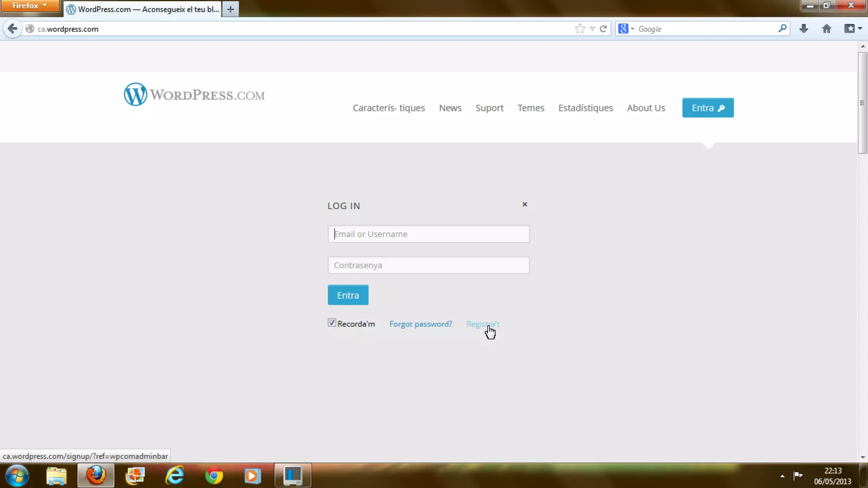This screenshot has height=488, width=868.
Task: Click the address bar URL
Action: [68, 29]
